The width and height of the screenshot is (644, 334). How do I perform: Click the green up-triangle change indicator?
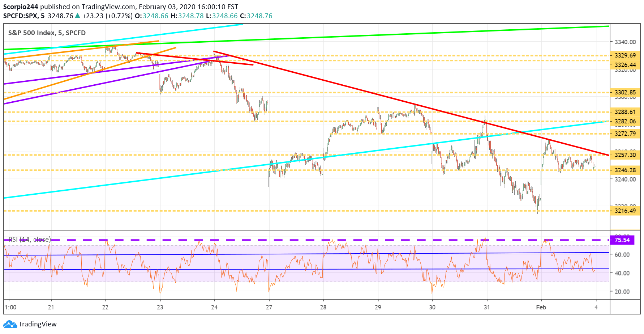77,16
